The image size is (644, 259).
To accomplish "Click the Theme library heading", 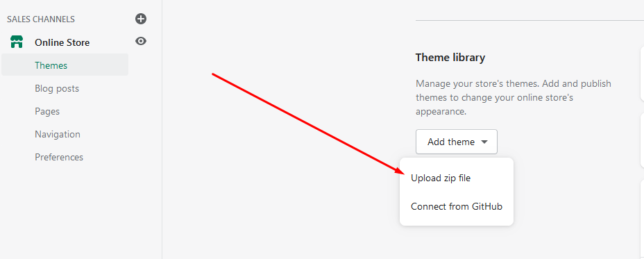I will tap(450, 58).
